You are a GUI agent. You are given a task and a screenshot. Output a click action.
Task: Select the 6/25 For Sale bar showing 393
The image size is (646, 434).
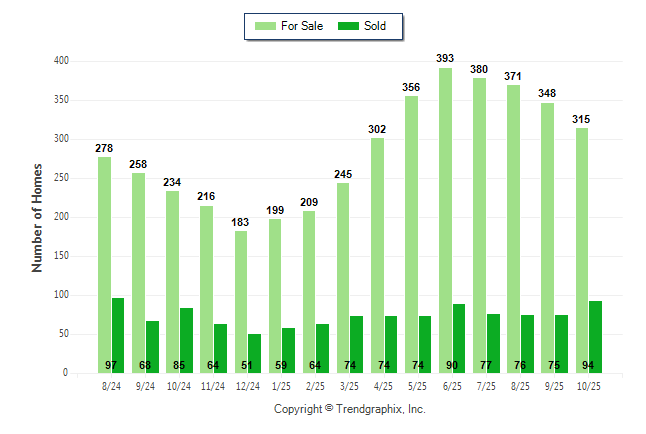tap(445, 220)
